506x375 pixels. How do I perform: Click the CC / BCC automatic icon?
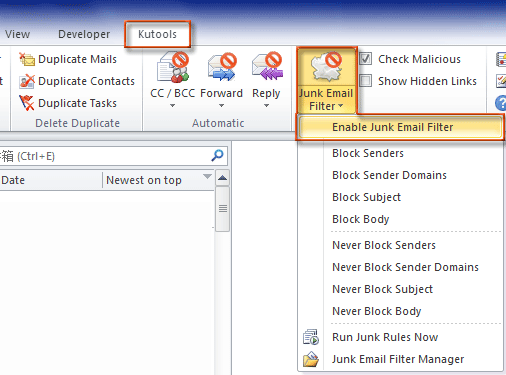173,67
